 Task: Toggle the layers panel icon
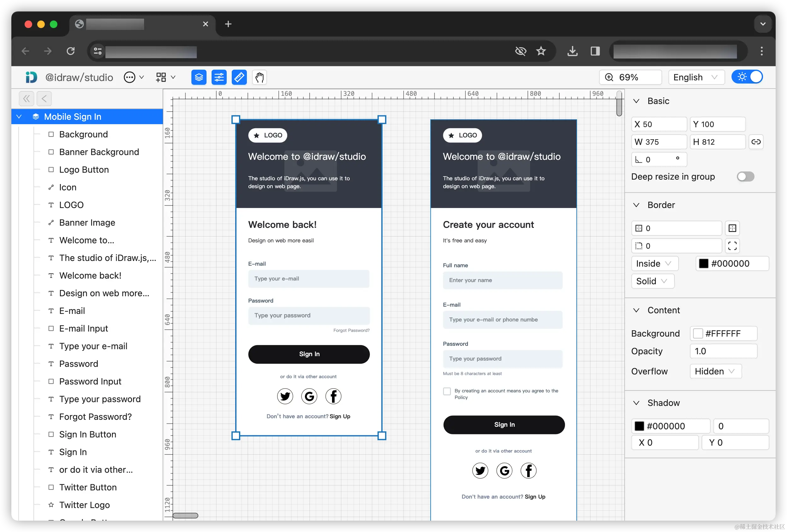pyautogui.click(x=199, y=78)
